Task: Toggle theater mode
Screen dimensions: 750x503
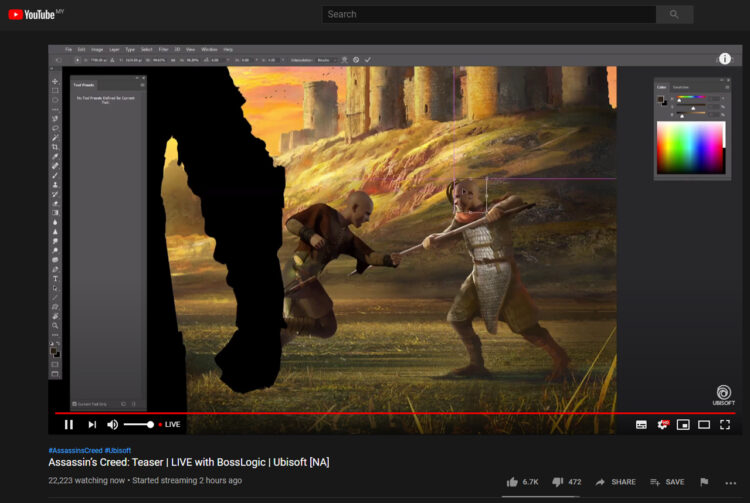Action: coord(704,425)
